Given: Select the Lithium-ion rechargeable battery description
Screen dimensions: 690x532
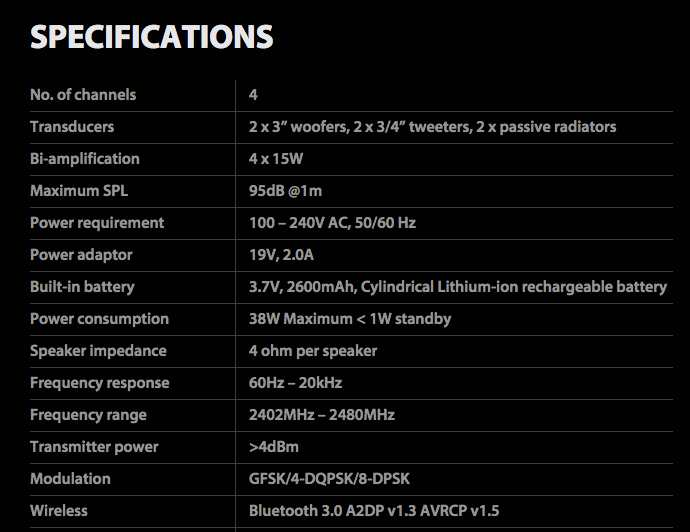Looking at the screenshot, I should point(457,287).
